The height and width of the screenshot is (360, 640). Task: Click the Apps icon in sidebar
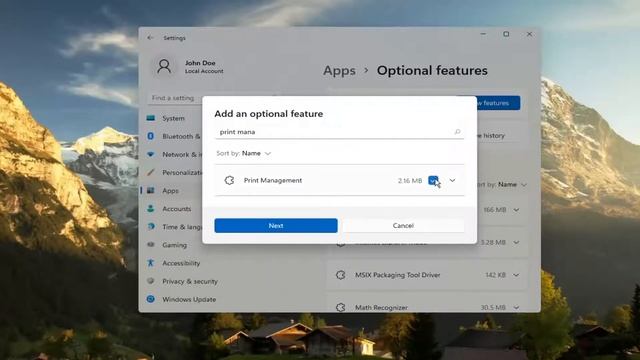tap(151, 191)
